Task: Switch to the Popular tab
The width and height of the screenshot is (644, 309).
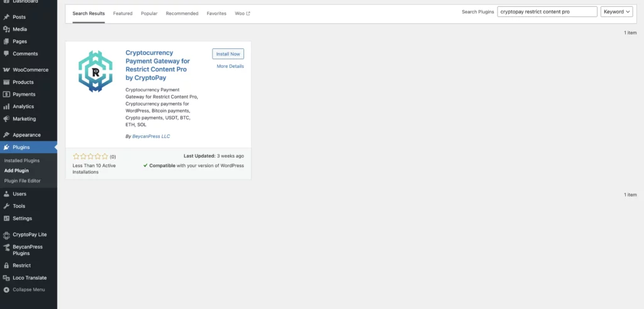Action: click(x=149, y=13)
